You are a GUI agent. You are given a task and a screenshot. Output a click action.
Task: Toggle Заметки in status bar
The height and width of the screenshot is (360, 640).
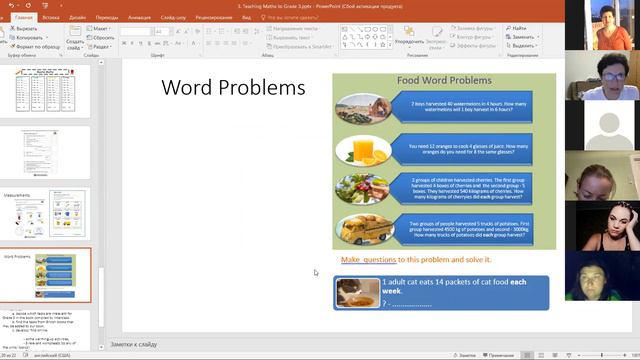464,356
